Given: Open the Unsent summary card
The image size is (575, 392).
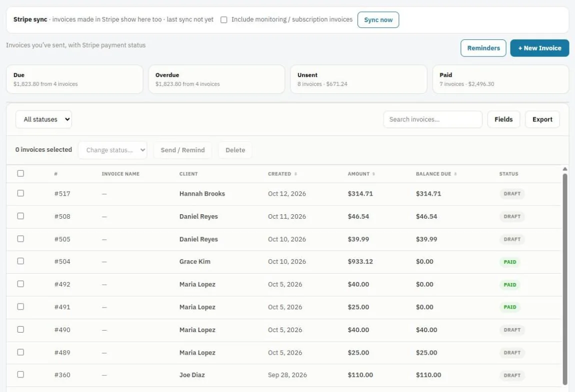Looking at the screenshot, I should tap(358, 79).
